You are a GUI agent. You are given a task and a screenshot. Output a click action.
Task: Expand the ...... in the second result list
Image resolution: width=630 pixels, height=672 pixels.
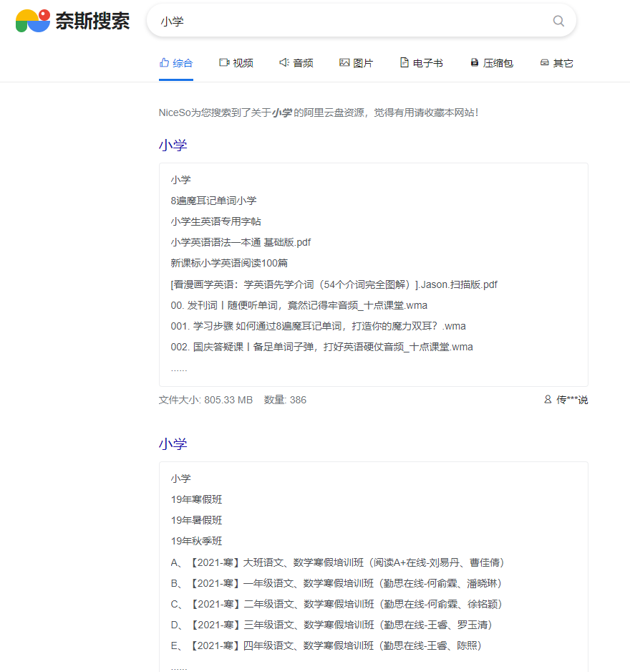pos(178,666)
